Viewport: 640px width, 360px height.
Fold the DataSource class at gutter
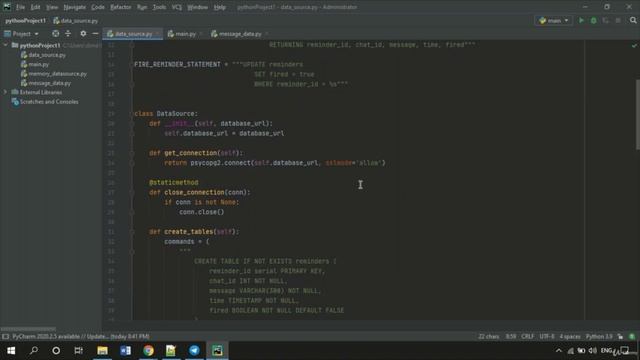[131, 114]
